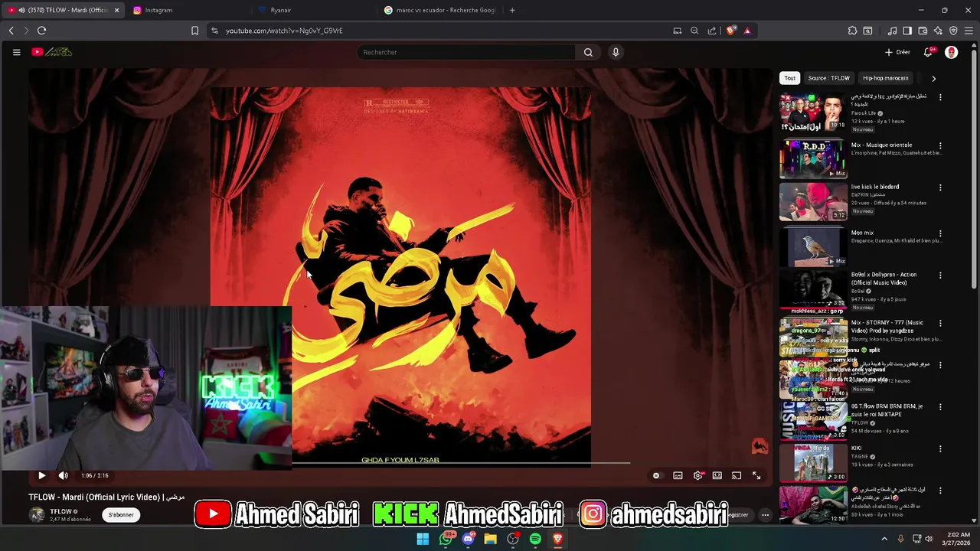The width and height of the screenshot is (980, 551).
Task: Switch to the maroc vs ecuador tab
Action: click(x=440, y=10)
